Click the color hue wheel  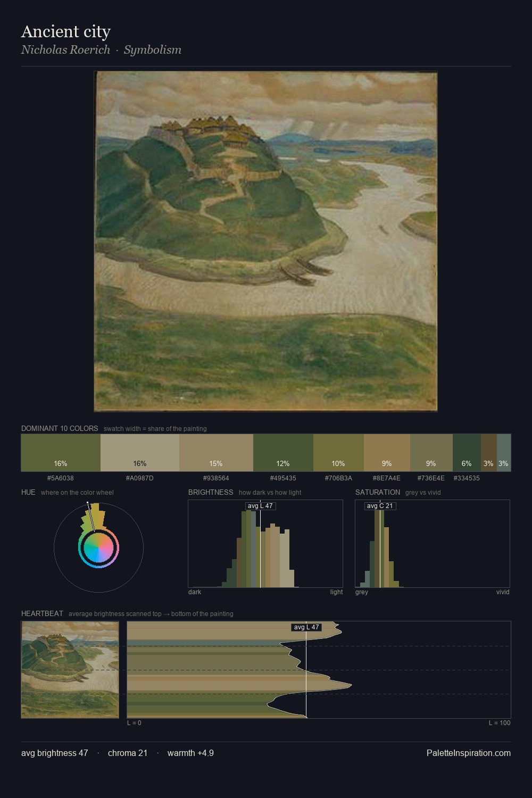click(98, 547)
